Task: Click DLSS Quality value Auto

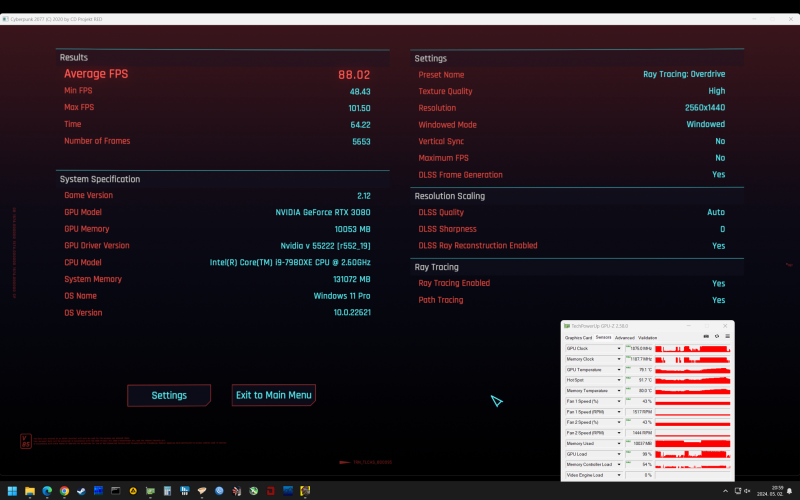Action: (x=716, y=212)
